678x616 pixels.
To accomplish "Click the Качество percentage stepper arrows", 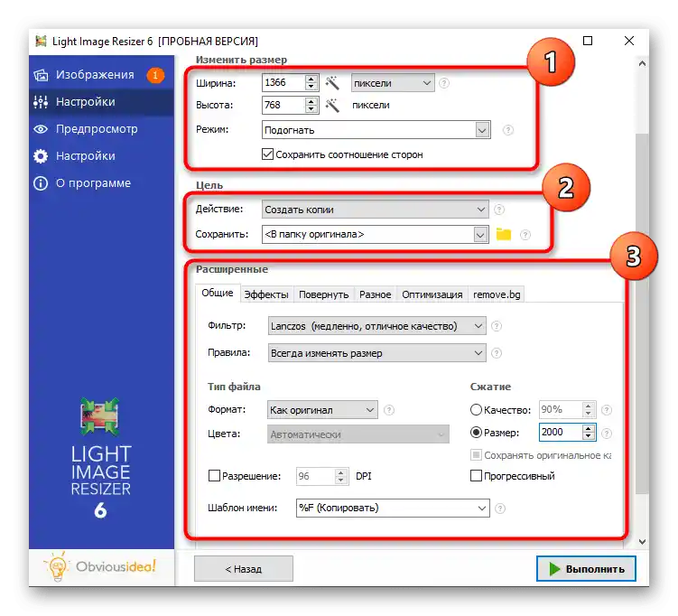I will pos(588,409).
